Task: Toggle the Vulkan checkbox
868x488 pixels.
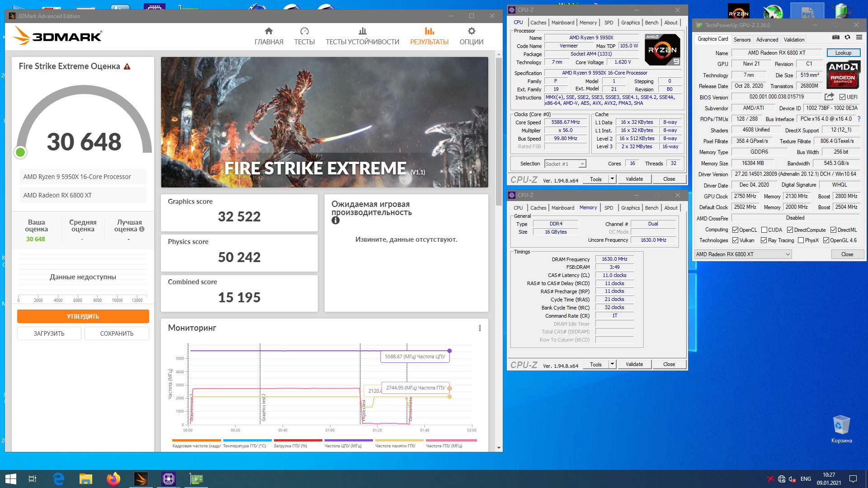Action: point(735,240)
